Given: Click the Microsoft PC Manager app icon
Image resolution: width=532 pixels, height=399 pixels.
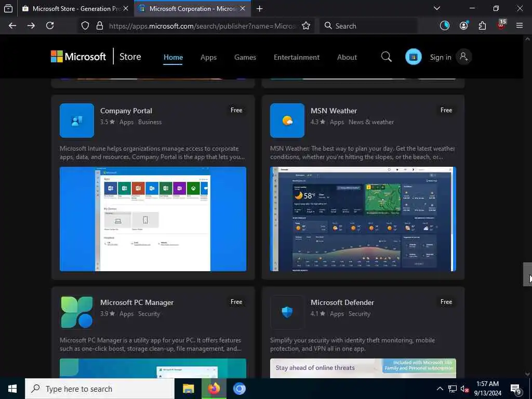Looking at the screenshot, I should 77,312.
